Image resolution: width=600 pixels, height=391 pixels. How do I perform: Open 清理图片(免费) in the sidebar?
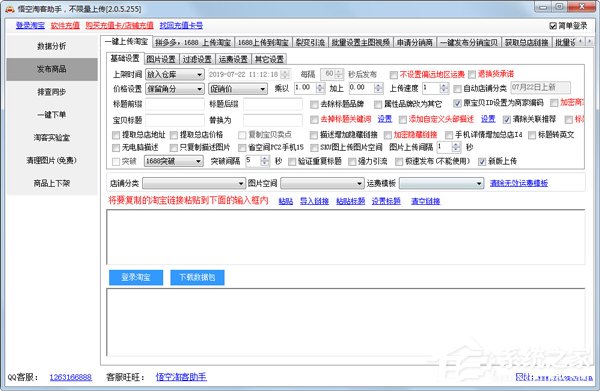pyautogui.click(x=52, y=160)
